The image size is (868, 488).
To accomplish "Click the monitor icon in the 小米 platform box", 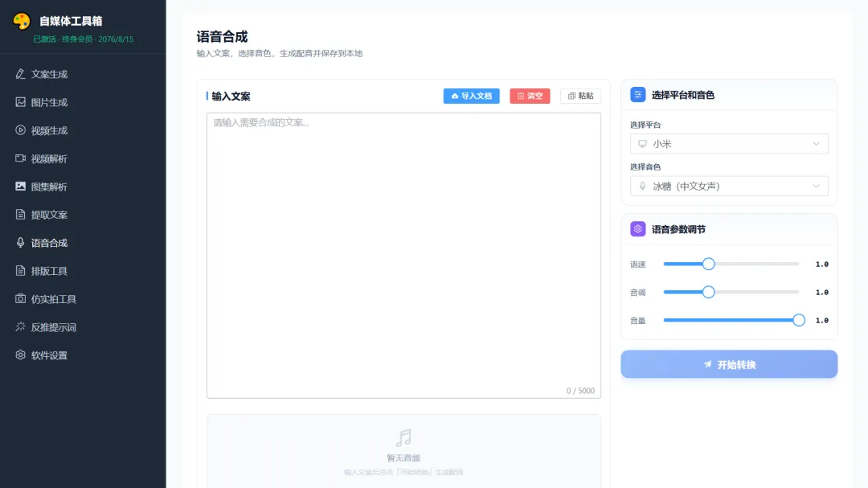I will (x=642, y=144).
